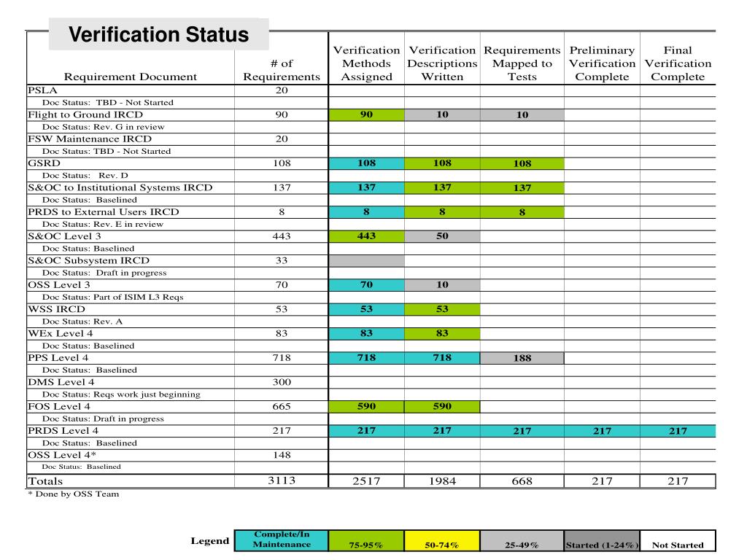Select the 'Started (1-24%)' dark gray legend swatch
The image size is (747, 560).
tap(602, 540)
